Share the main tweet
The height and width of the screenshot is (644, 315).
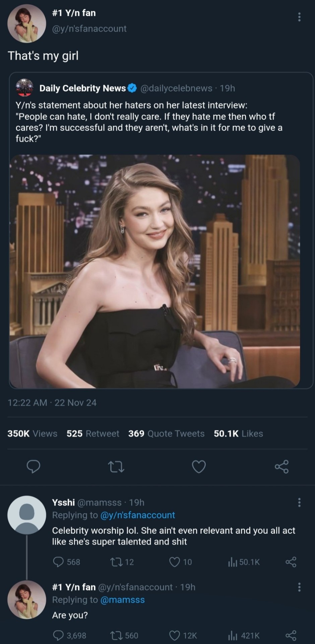[x=281, y=467]
